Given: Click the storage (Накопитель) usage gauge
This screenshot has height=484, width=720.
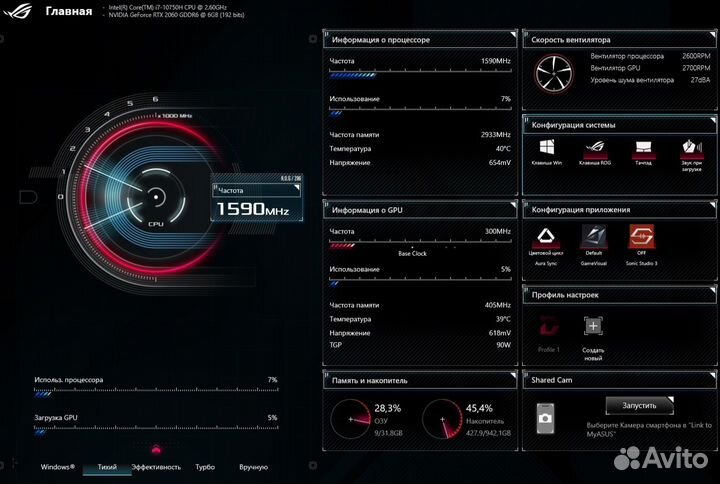Looking at the screenshot, I should tap(442, 419).
